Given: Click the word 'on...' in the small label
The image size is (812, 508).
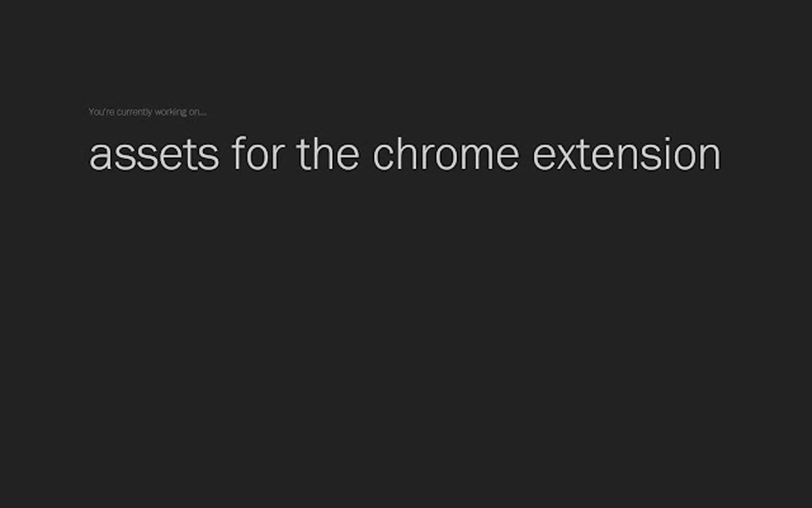Looking at the screenshot, I should pos(197,112).
